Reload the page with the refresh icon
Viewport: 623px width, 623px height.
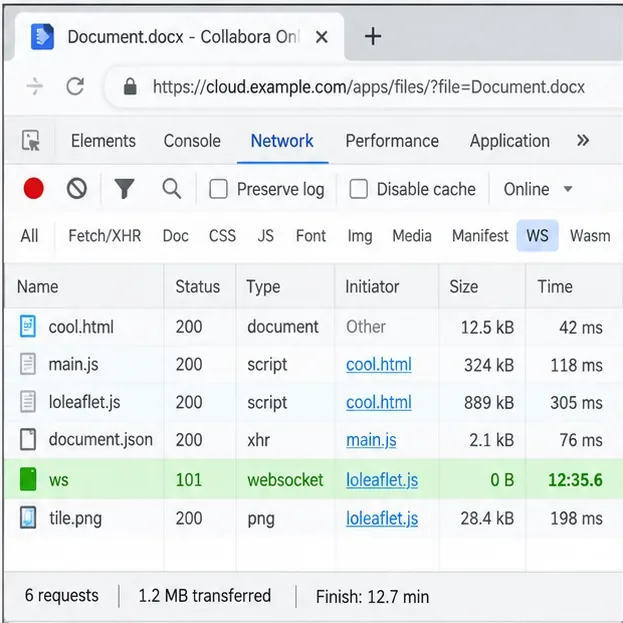tap(75, 86)
